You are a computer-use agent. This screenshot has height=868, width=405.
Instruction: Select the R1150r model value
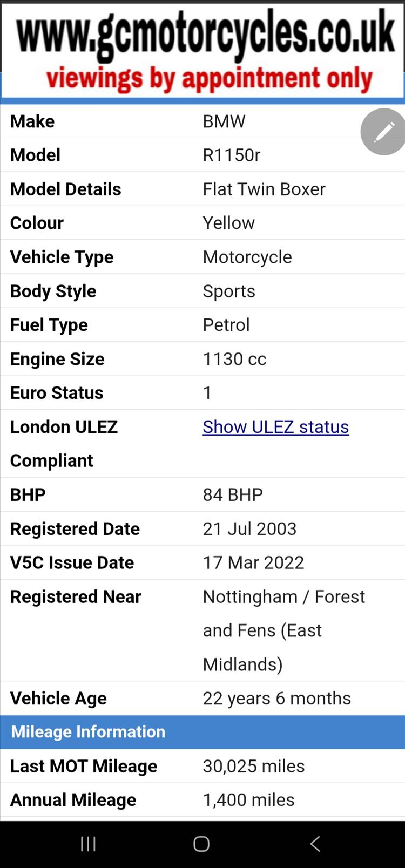(x=231, y=155)
